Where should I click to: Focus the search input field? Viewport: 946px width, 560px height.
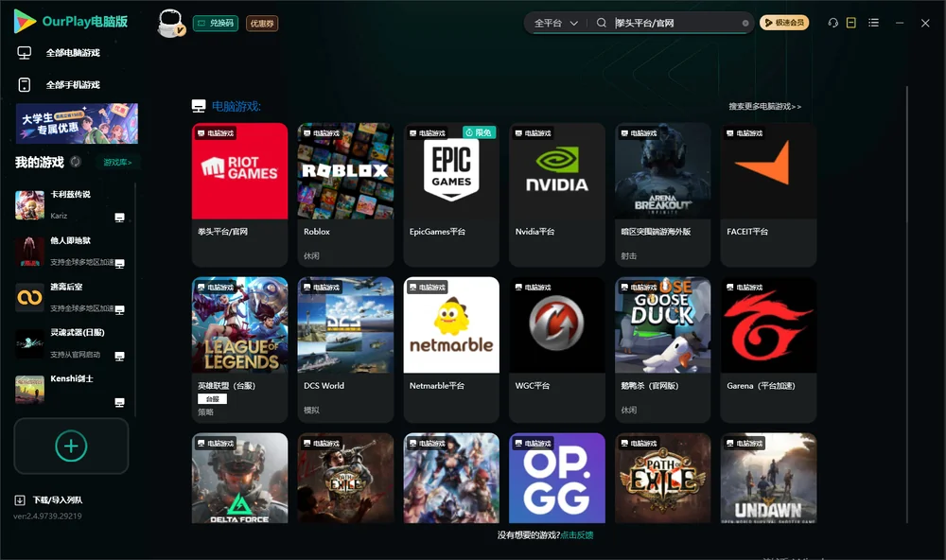pyautogui.click(x=677, y=23)
